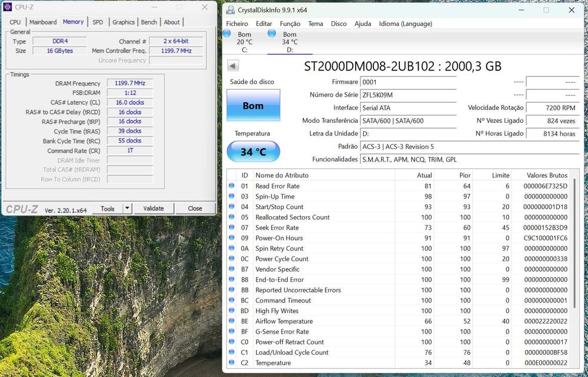Click the Tools button in CPU-Z
The image size is (588, 377).
[108, 208]
